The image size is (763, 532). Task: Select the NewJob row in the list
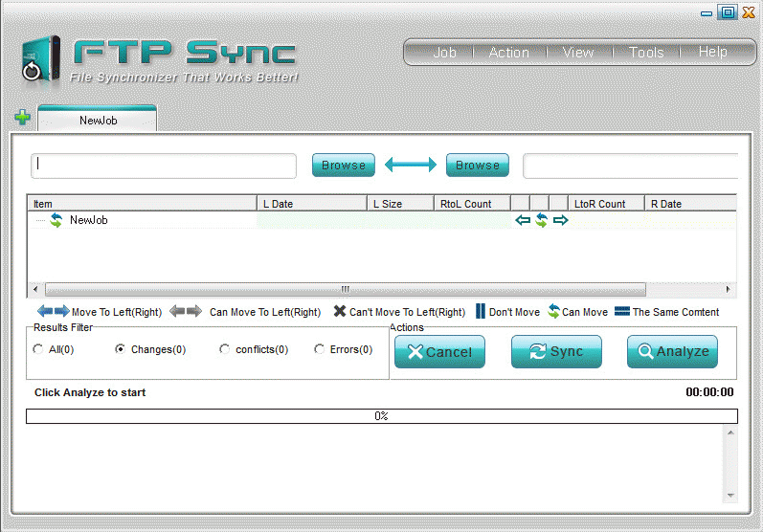[382, 220]
